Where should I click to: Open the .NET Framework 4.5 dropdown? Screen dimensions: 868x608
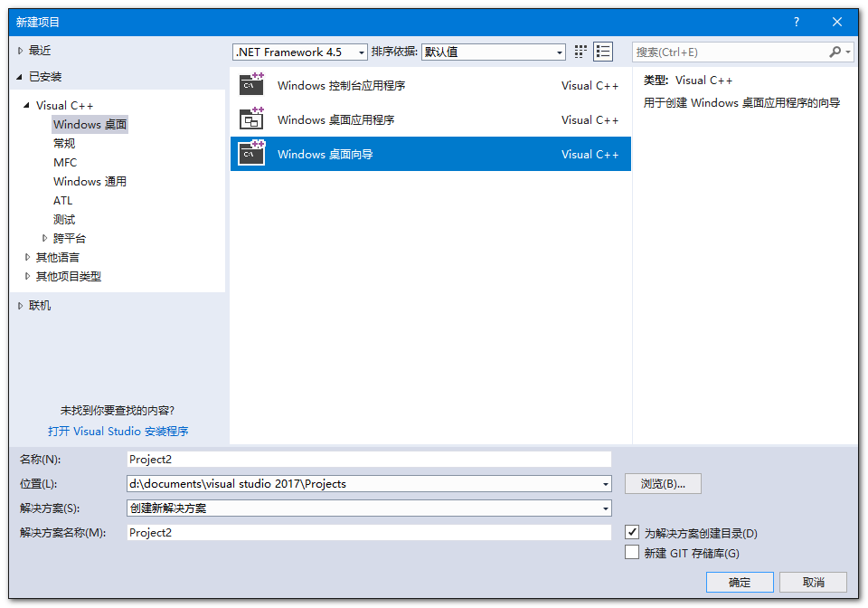click(361, 52)
